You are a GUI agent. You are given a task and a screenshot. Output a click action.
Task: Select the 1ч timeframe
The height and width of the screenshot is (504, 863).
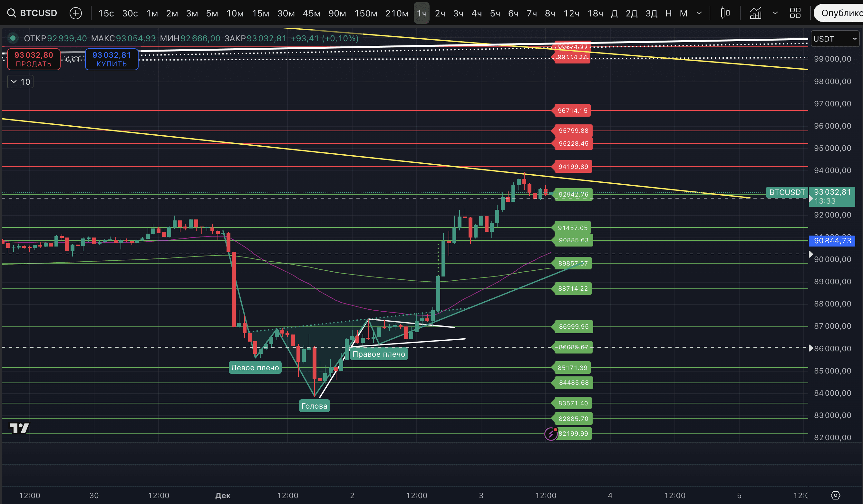(421, 13)
